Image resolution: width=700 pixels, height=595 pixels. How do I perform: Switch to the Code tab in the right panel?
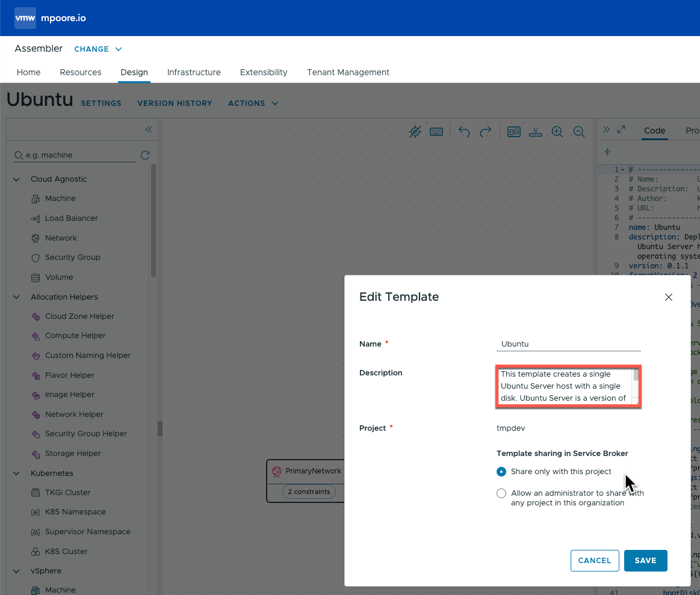tap(654, 131)
